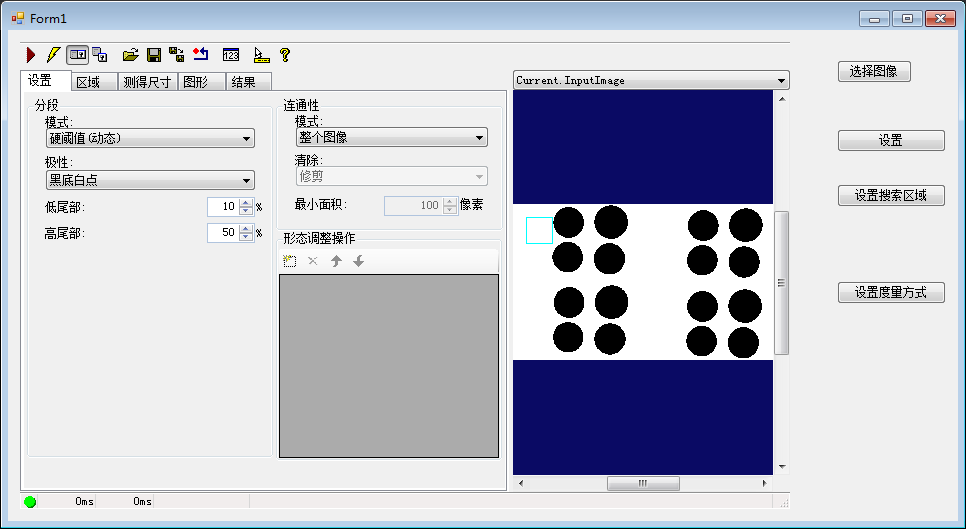Click the floppy disk save icon
The height and width of the screenshot is (529, 966).
(x=154, y=55)
